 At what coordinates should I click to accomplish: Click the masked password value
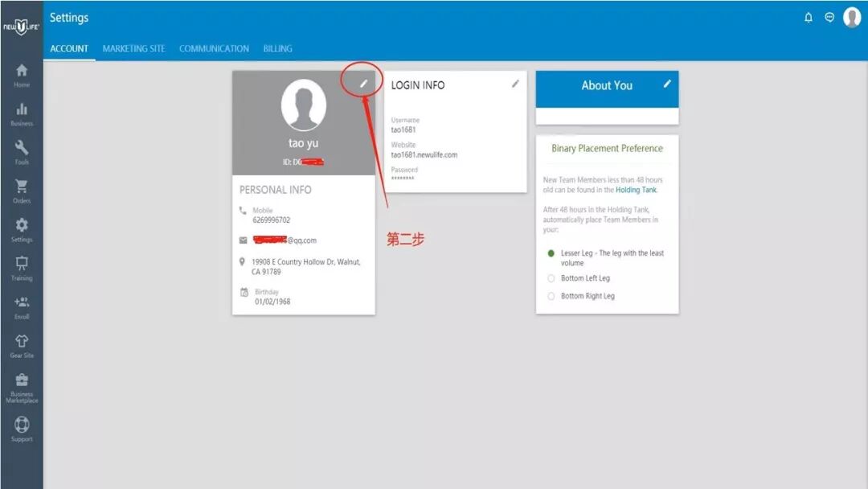(403, 179)
